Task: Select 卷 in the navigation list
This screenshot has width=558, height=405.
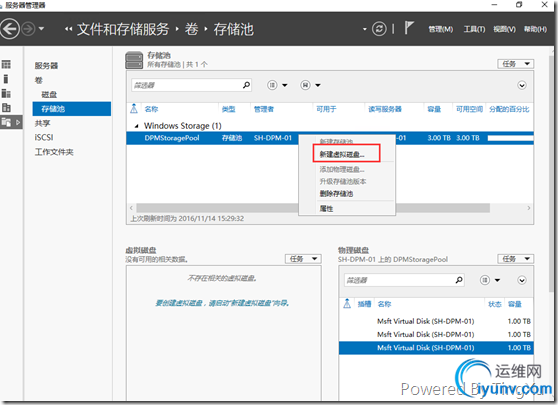Action: [38, 80]
